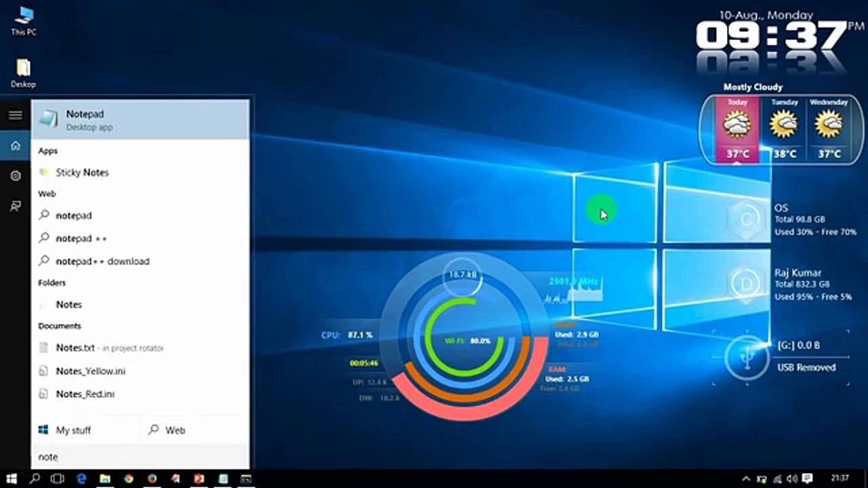Select Tuesday's 38°C forecast tile

pyautogui.click(x=784, y=129)
